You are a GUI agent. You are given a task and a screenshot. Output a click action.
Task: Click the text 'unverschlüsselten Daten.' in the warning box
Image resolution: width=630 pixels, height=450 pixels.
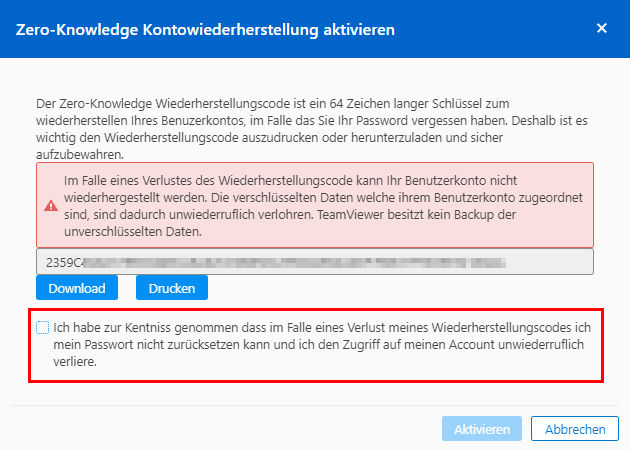133,232
